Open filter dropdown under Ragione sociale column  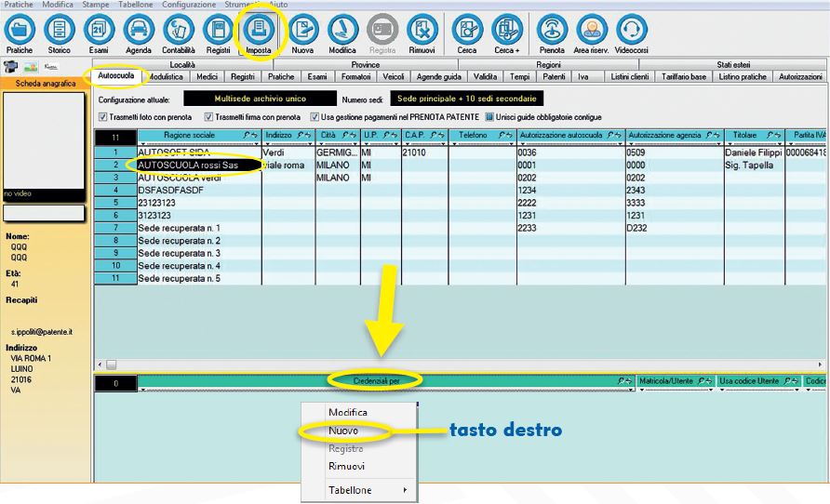pyautogui.click(x=142, y=144)
